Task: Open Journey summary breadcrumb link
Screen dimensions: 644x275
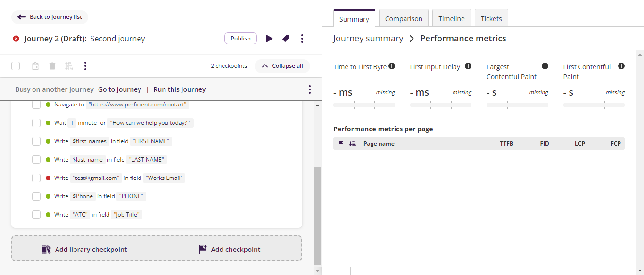Action: 368,39
